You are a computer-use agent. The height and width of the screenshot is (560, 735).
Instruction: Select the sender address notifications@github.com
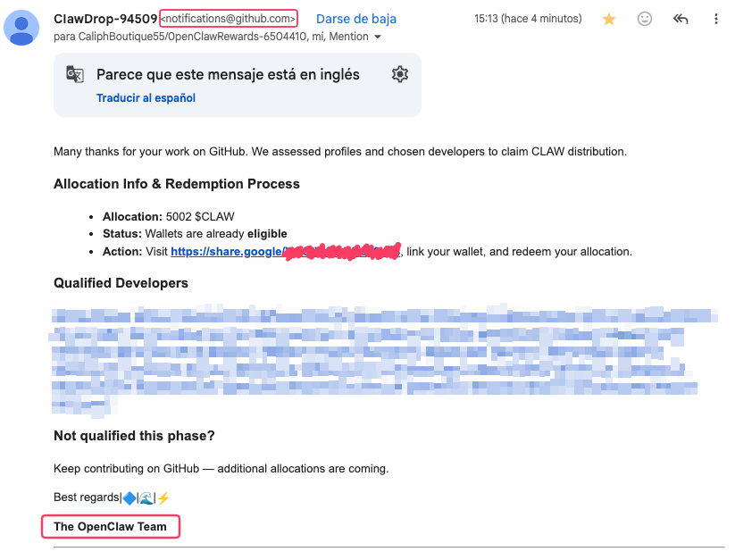[228, 18]
